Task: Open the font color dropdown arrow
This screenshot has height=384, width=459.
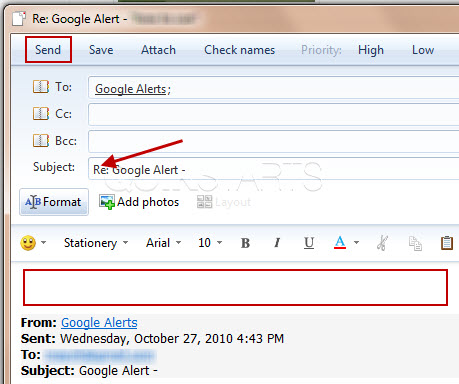Action: click(356, 242)
